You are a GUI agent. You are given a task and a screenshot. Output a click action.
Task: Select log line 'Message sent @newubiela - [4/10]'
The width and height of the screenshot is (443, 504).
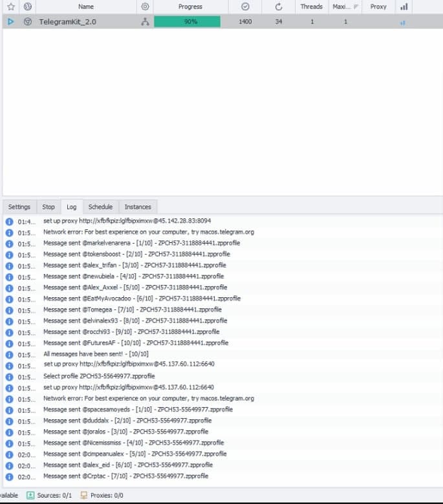click(133, 276)
